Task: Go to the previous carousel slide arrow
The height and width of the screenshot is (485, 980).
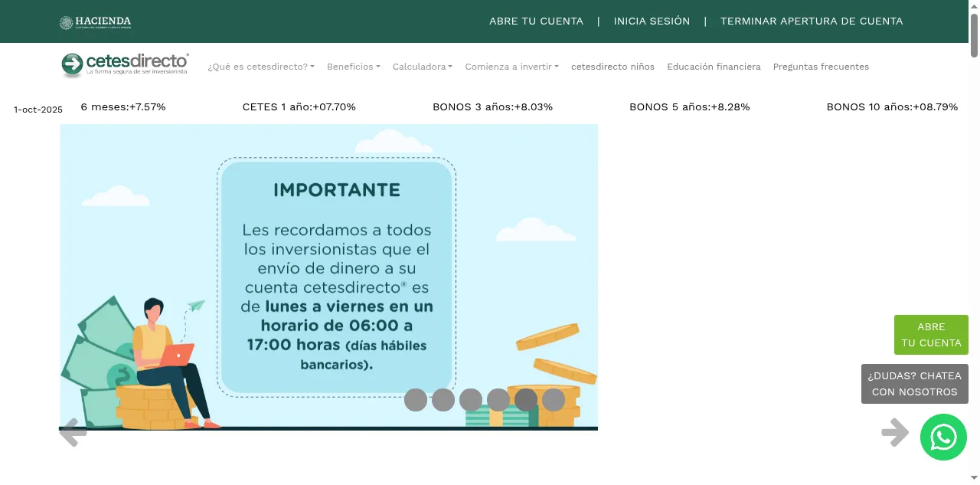Action: coord(73,432)
